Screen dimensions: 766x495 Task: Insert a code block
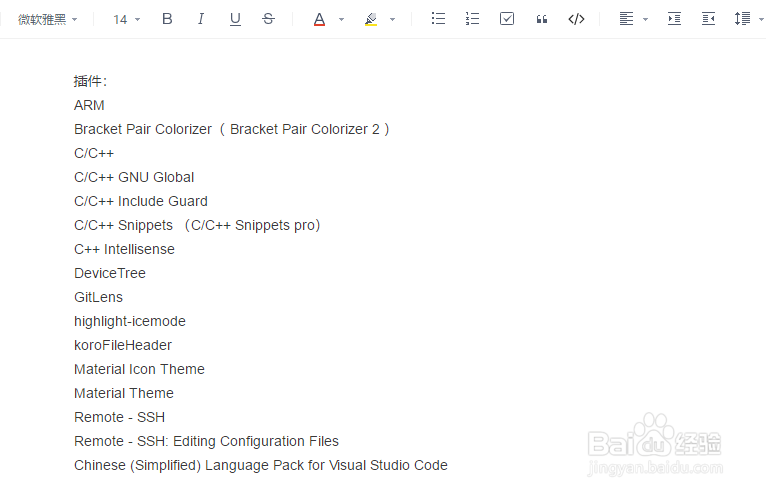576,19
